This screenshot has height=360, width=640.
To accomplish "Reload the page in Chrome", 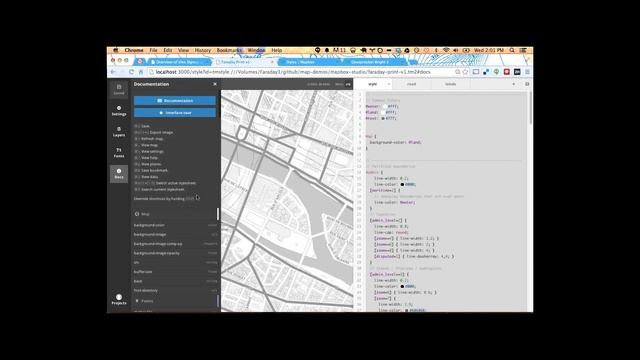I will coord(131,72).
